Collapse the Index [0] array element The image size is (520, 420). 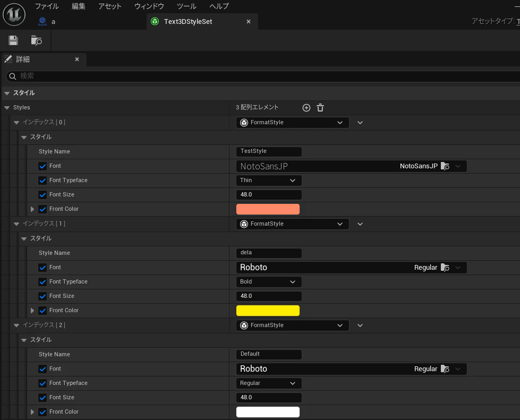(16, 123)
